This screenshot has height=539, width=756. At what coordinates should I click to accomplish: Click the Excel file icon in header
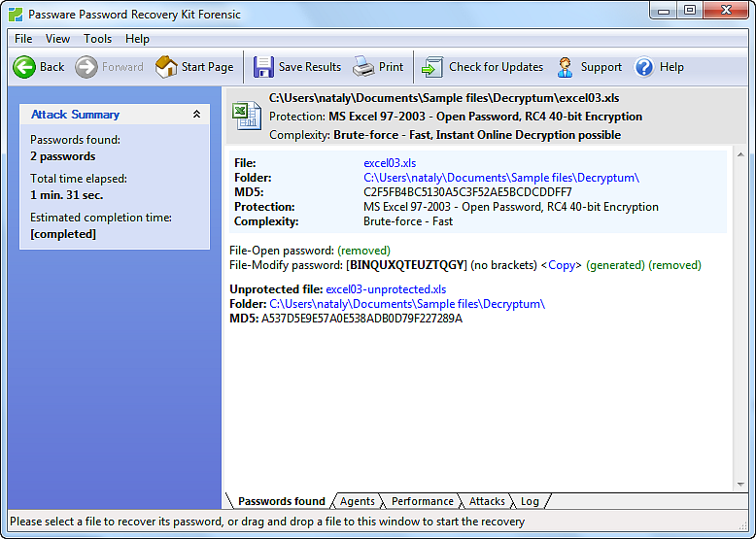click(245, 116)
